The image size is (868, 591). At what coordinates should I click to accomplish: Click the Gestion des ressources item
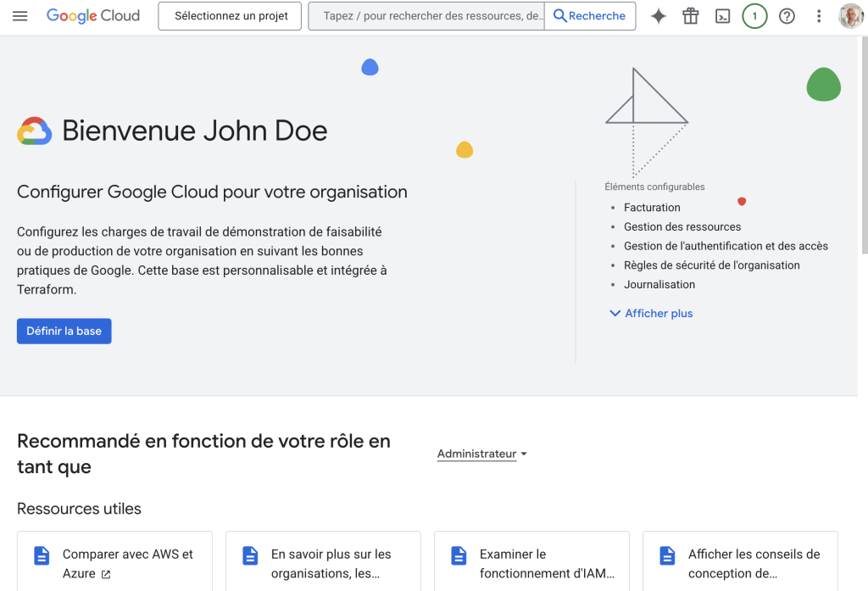click(x=682, y=226)
